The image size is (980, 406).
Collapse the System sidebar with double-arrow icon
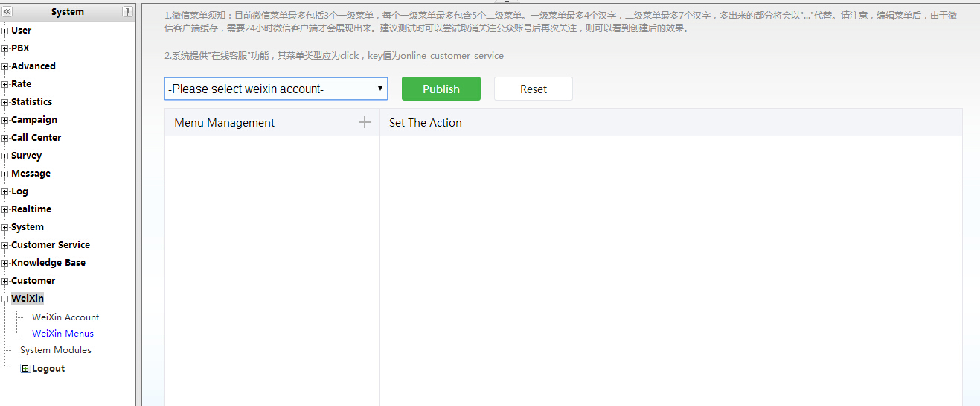7,12
